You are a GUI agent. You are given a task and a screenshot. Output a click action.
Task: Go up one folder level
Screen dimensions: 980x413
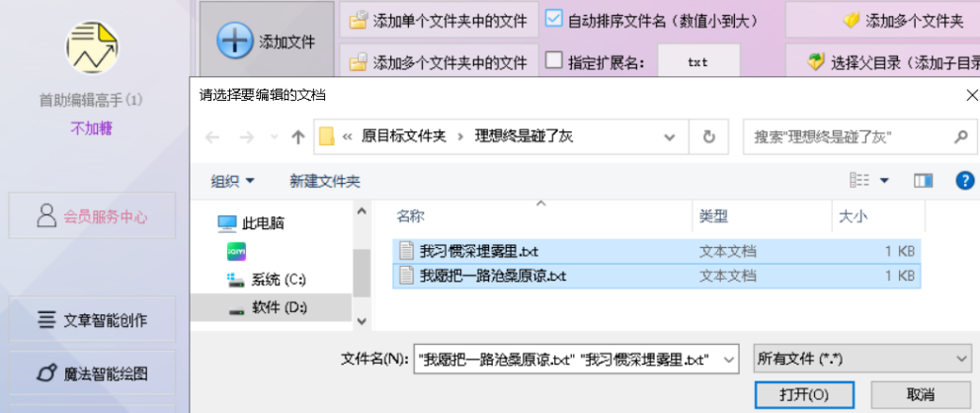click(x=298, y=136)
